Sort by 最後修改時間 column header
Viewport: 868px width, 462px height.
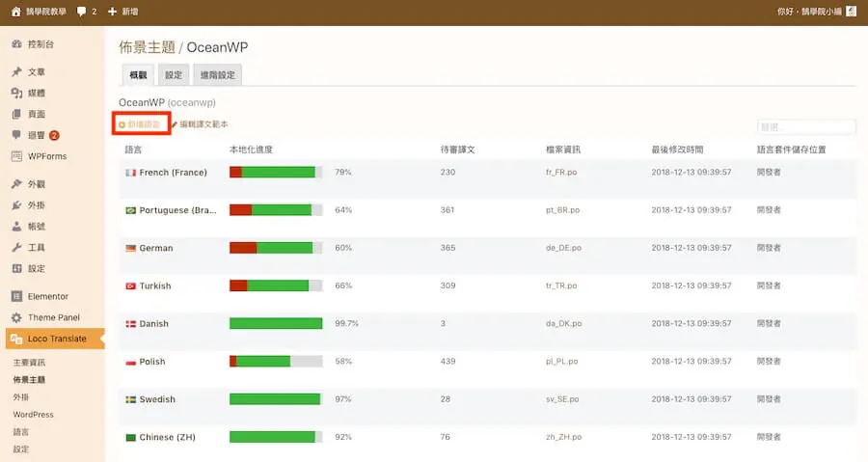pos(677,149)
